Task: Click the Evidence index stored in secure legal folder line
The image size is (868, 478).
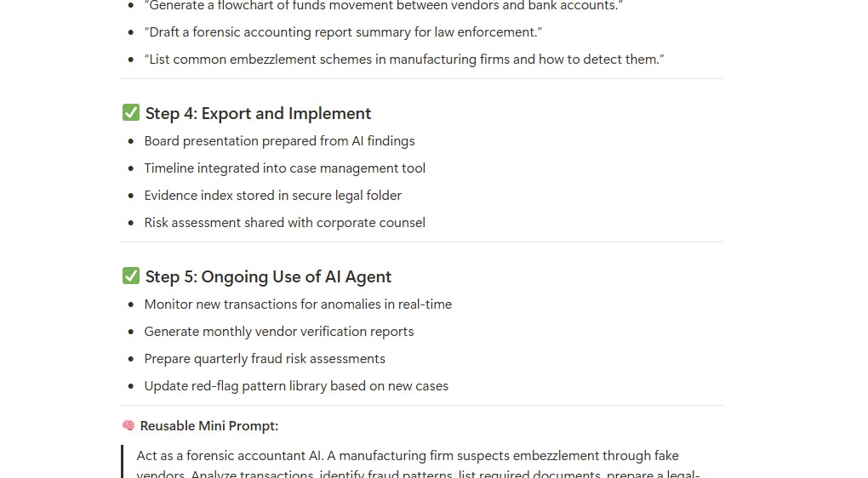Action: (x=273, y=196)
